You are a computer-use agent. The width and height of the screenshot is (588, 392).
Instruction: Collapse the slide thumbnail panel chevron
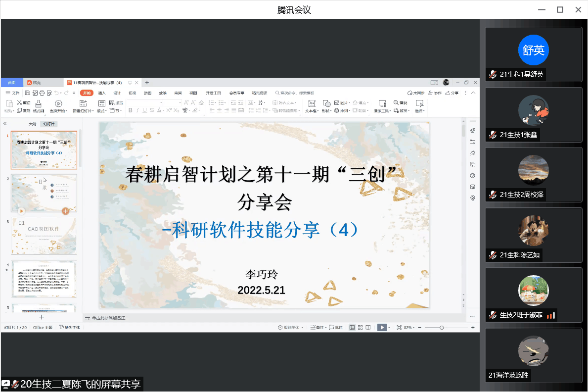(x=5, y=124)
